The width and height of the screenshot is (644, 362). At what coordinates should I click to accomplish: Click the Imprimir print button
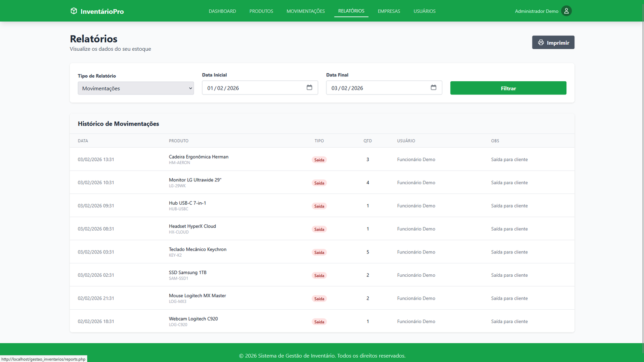click(553, 43)
